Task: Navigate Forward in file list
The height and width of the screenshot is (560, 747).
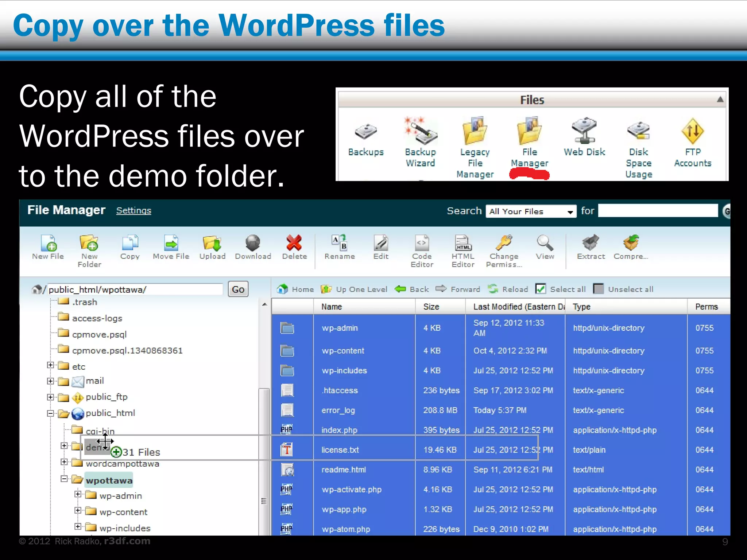Action: (458, 289)
